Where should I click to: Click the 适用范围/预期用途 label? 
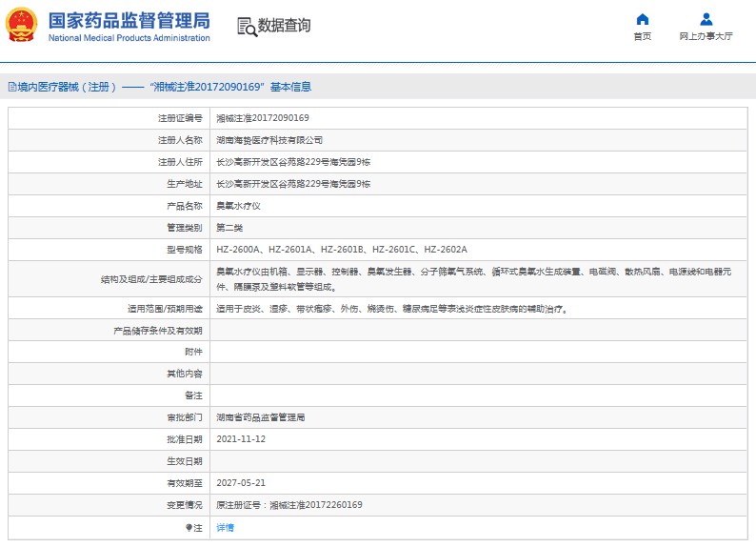pyautogui.click(x=165, y=309)
